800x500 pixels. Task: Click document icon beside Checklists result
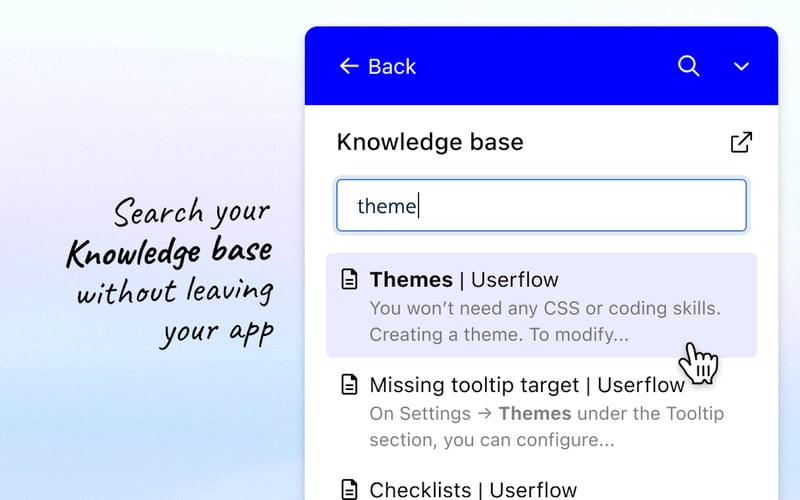tap(349, 489)
